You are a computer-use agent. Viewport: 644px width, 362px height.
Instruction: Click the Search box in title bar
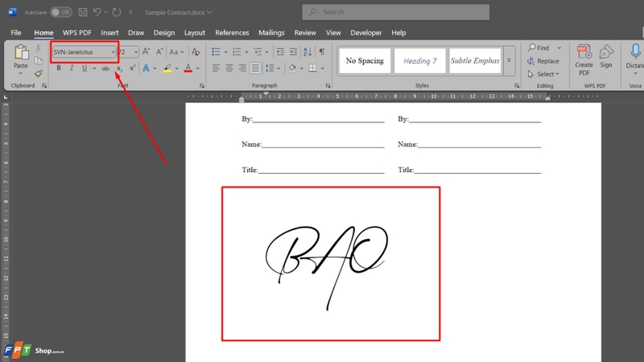point(395,12)
